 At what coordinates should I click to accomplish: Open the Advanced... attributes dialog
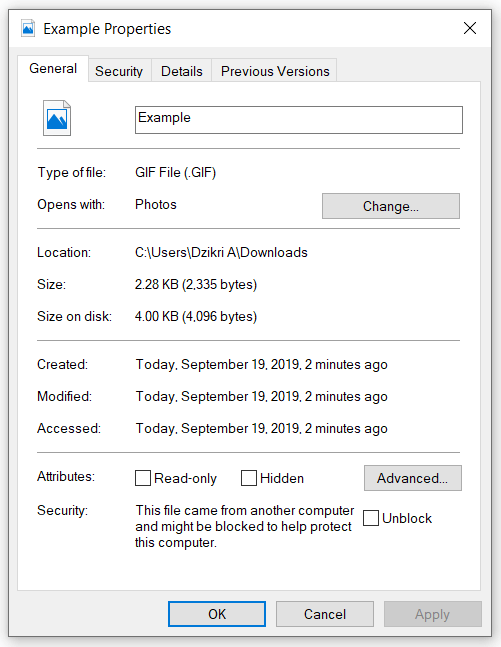pos(413,478)
